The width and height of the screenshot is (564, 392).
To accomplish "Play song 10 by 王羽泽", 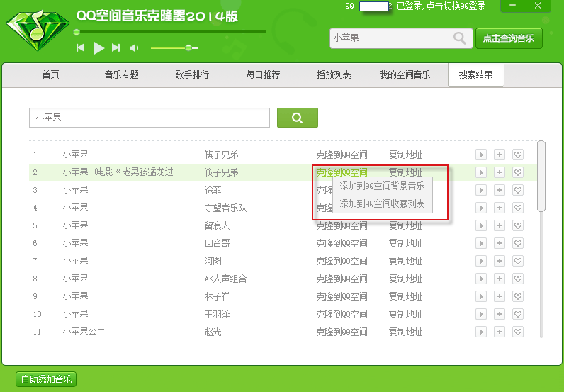I will click(x=481, y=314).
